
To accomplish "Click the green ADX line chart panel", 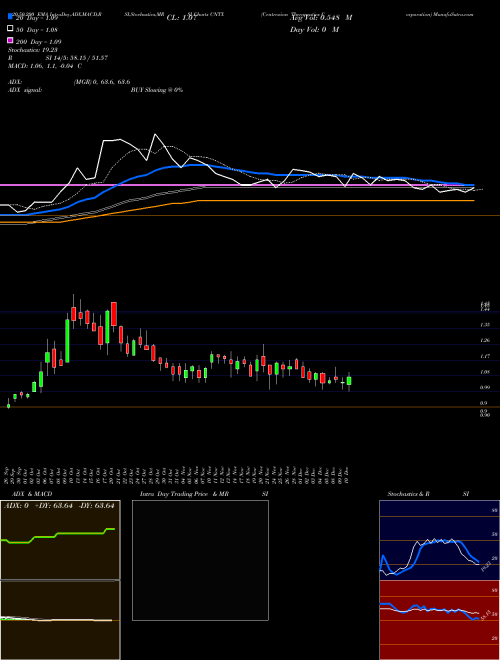I will click(x=60, y=540).
